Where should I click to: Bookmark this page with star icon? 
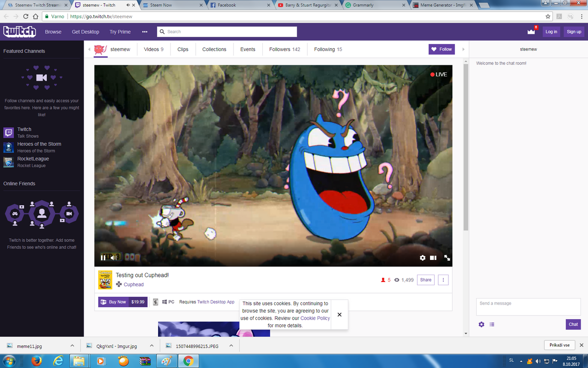548,16
